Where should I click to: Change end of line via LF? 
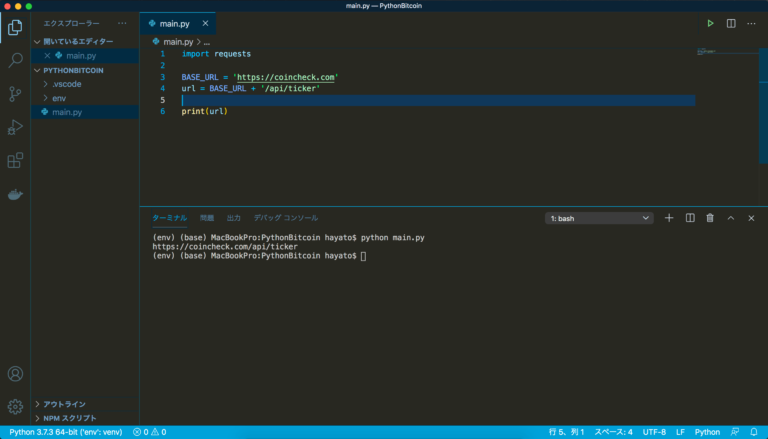pyautogui.click(x=680, y=432)
